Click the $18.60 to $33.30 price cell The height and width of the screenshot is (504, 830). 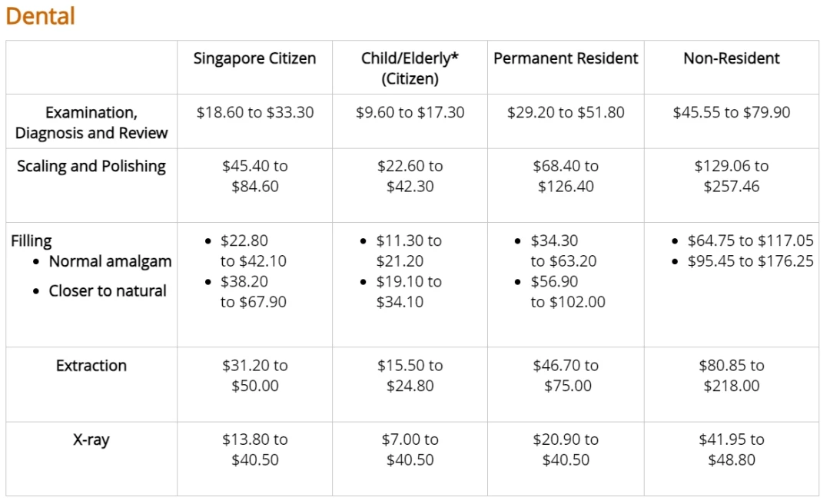pyautogui.click(x=254, y=112)
